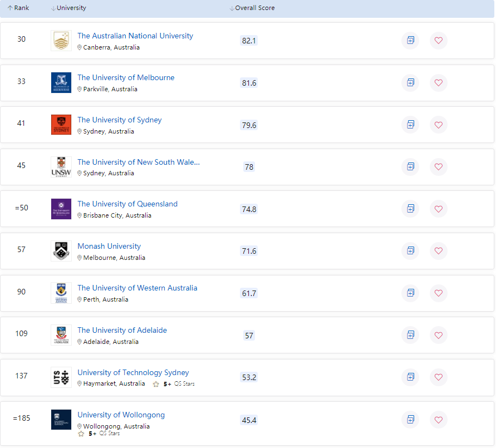This screenshot has height=448, width=496.
Task: Sort table by Rank column
Action: point(18,8)
